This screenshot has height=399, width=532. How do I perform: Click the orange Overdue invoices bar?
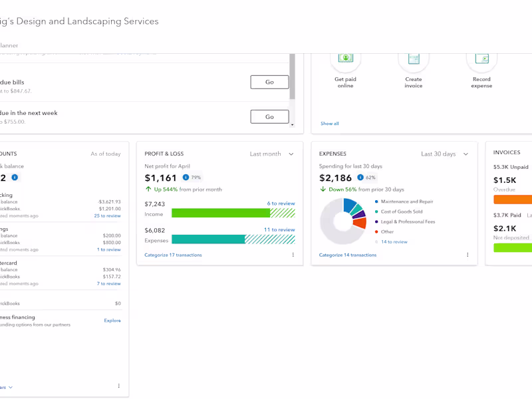(513, 199)
